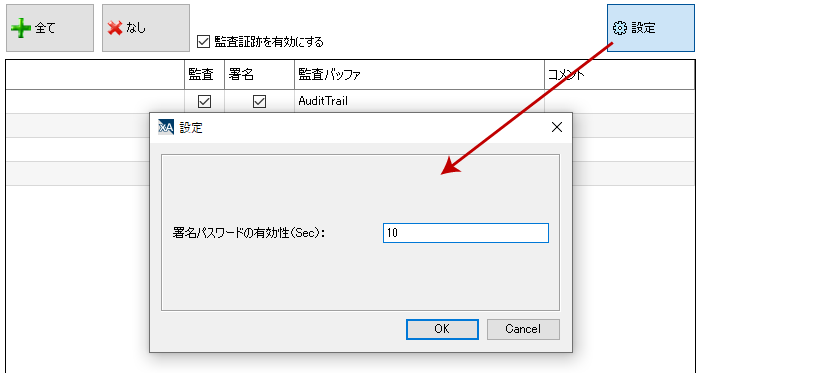Confirm the dialog with OK
The image size is (826, 374).
pos(442,329)
